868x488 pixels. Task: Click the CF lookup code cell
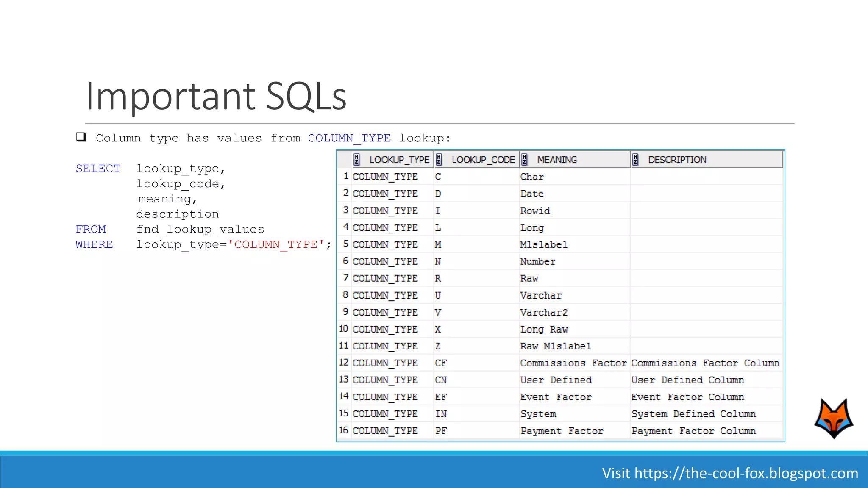coord(441,363)
